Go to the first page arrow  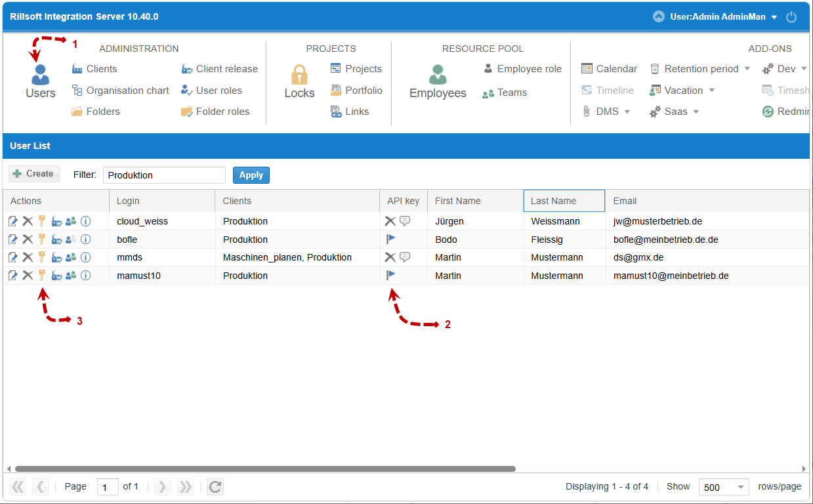(18, 487)
